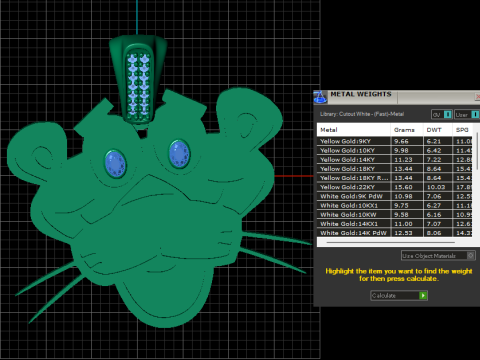The image size is (480, 360).
Task: Select the White Gold:10KW row
Action: [395, 215]
